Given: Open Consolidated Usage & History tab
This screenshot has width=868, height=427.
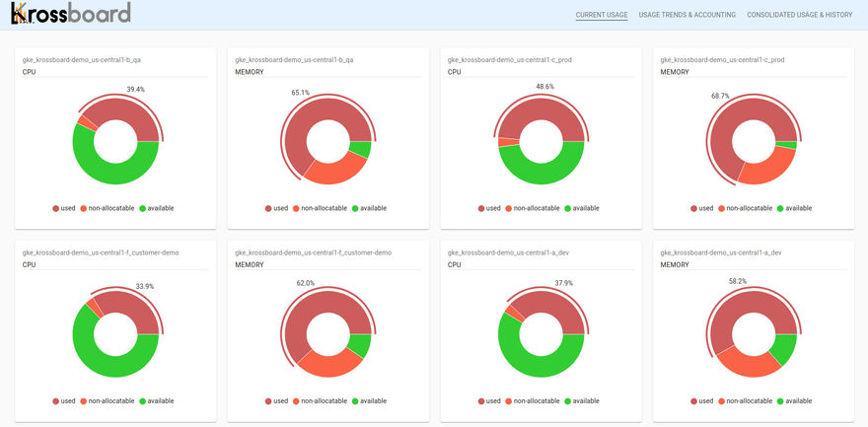Looking at the screenshot, I should (x=799, y=15).
